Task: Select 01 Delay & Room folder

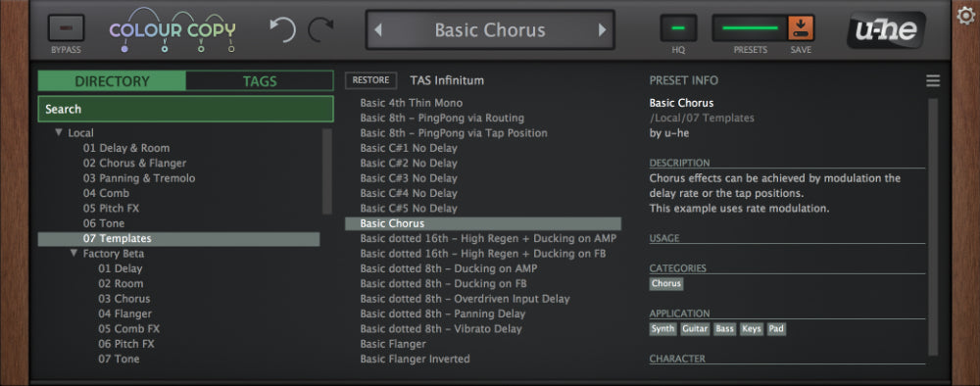Action: click(126, 148)
